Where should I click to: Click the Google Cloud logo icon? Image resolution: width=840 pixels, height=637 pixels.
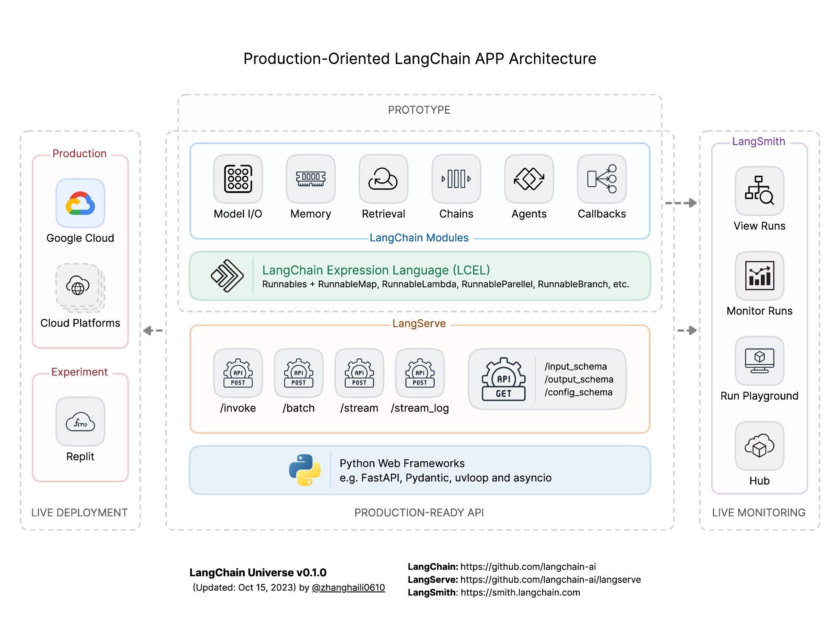(x=80, y=203)
